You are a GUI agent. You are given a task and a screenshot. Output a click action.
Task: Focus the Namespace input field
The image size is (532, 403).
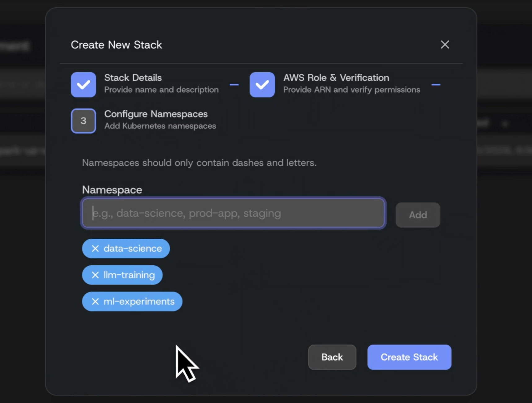click(233, 213)
